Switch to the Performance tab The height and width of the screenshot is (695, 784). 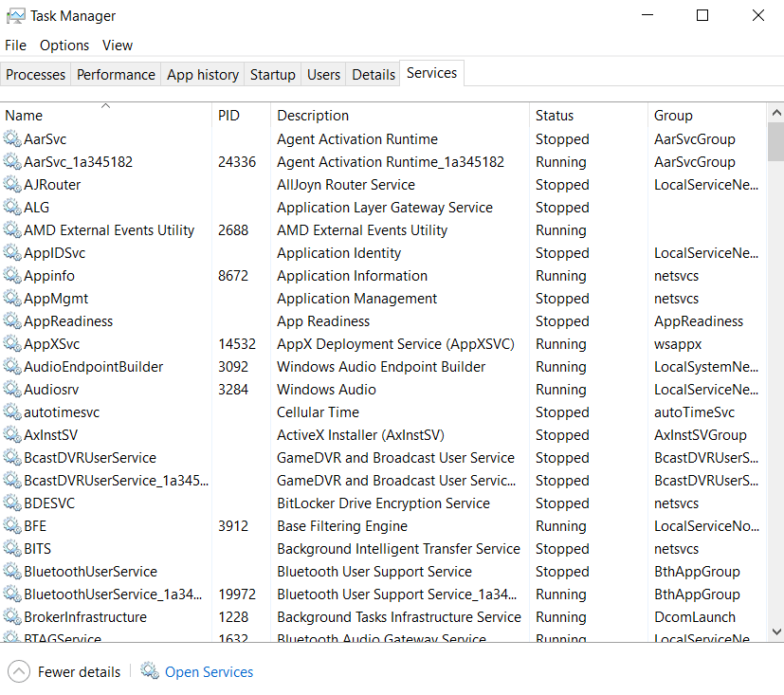coord(116,75)
